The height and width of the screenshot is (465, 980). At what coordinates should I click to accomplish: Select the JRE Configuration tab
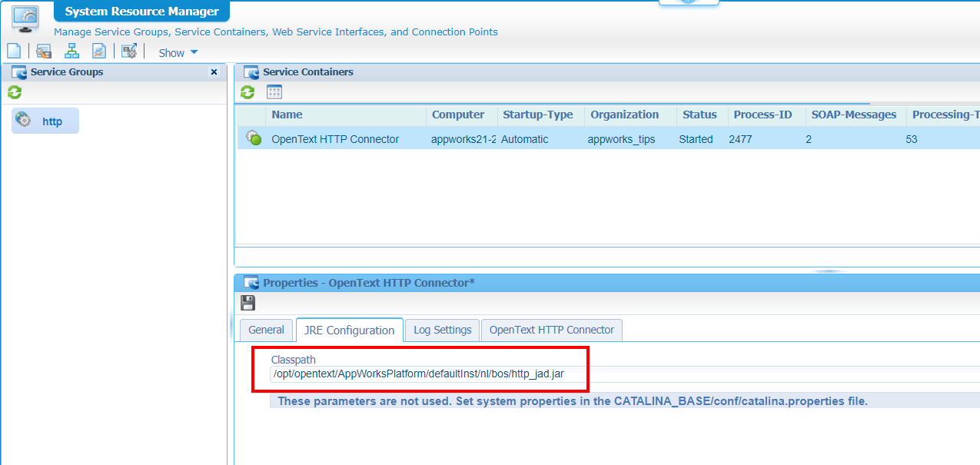[349, 330]
